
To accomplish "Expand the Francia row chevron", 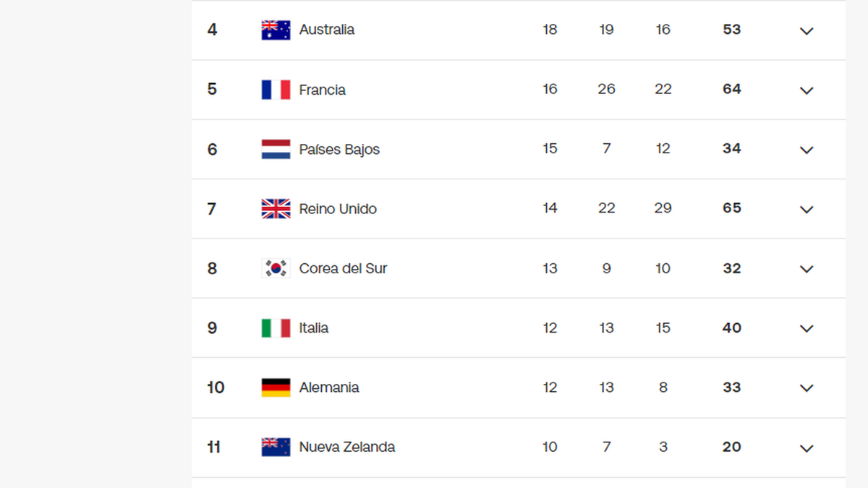I will [x=807, y=90].
